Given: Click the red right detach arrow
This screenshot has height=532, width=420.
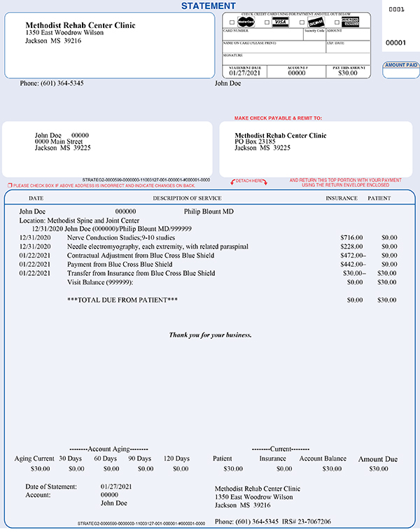Looking at the screenshot, I should [265, 182].
